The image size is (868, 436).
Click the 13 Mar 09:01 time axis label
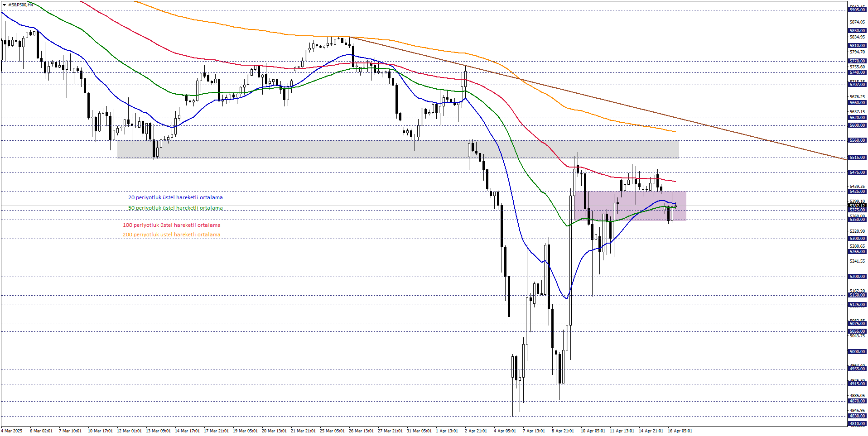(158, 431)
